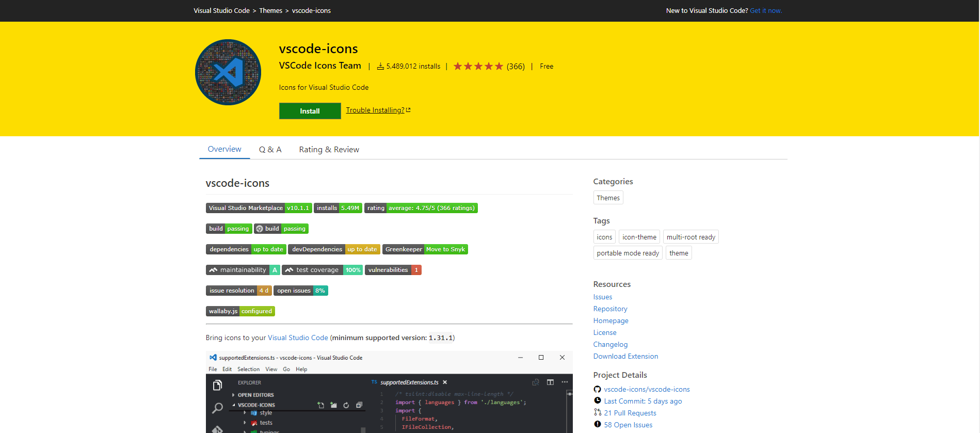Click the New Folder icon in the preview explorer

333,405
